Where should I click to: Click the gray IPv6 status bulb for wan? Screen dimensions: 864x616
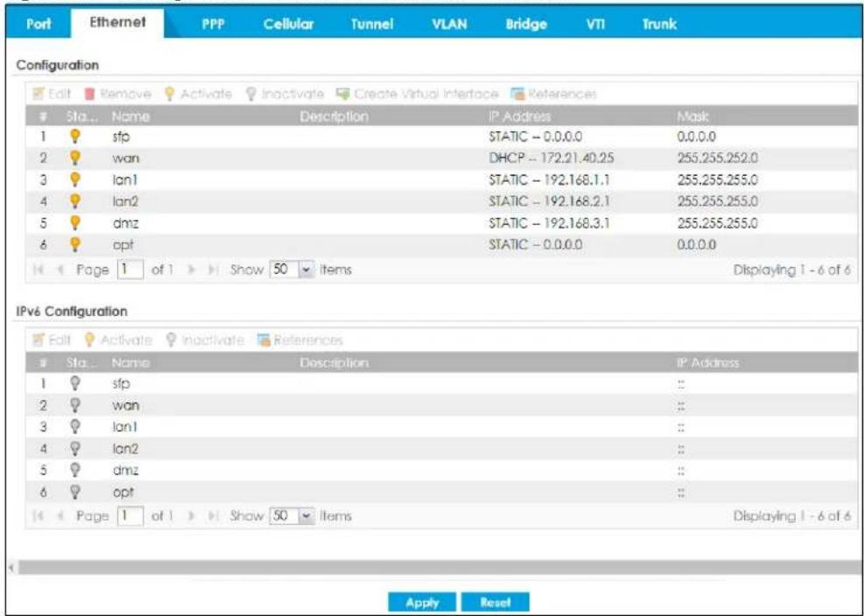75,405
